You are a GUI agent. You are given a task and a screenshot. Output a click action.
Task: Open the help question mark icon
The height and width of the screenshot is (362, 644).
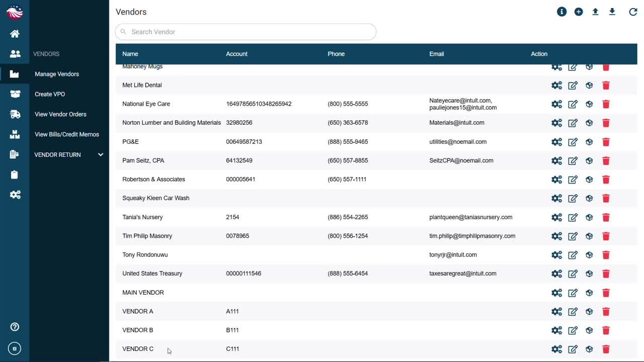15,327
